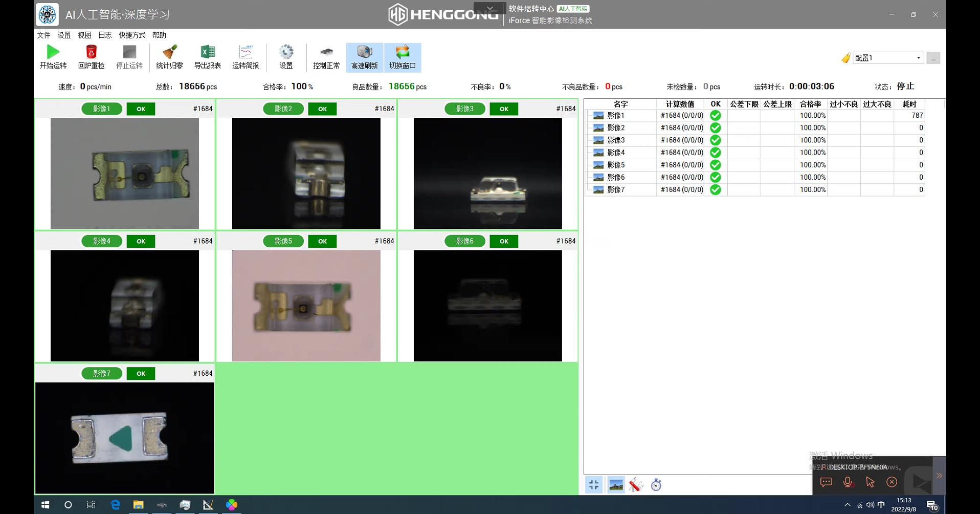Screen dimensions: 980x514
Task: Open the 设置 gear icon in toolbar
Action: pyautogui.click(x=286, y=52)
